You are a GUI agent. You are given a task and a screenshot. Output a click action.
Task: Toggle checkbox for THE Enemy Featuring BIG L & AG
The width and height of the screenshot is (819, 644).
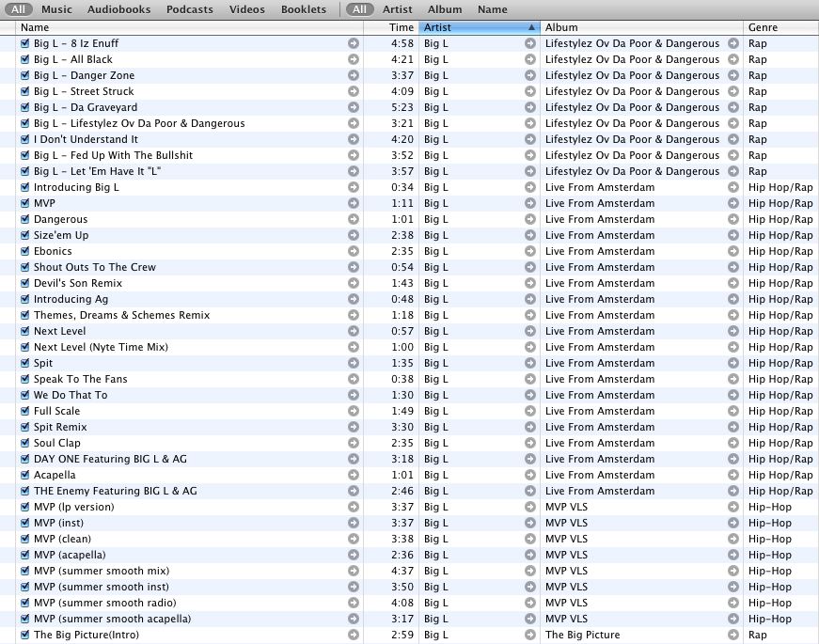(x=24, y=491)
